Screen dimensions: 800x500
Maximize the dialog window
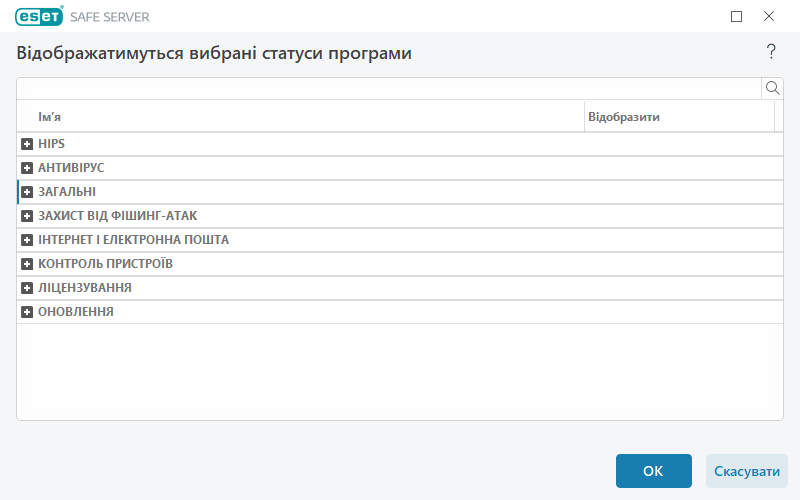tap(737, 16)
